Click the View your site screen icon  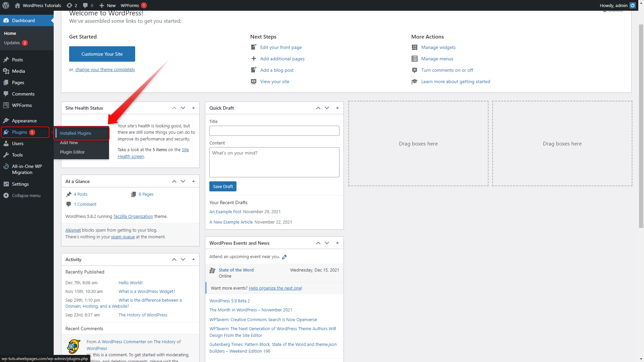point(254,81)
